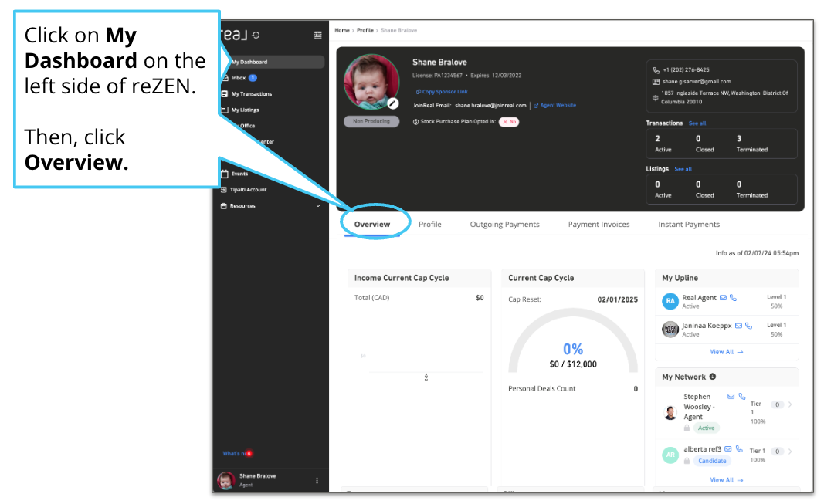Switch to the Profile tab
Image resolution: width=824 pixels, height=504 pixels.
pyautogui.click(x=430, y=225)
